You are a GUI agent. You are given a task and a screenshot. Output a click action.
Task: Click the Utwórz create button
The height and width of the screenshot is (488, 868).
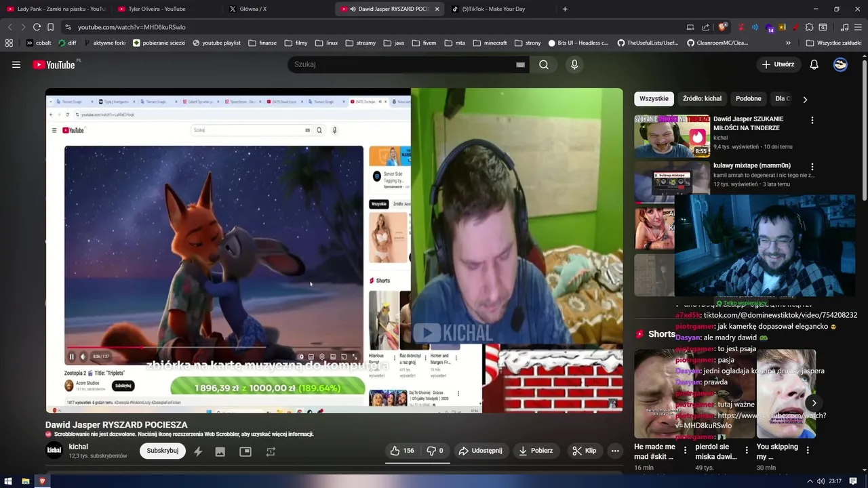tap(778, 64)
